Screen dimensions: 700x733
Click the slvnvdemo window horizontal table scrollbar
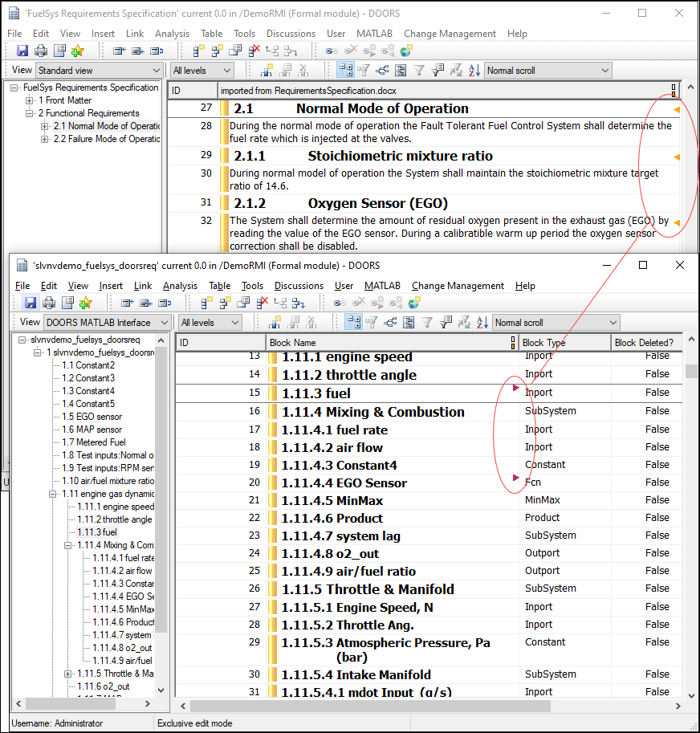370,706
